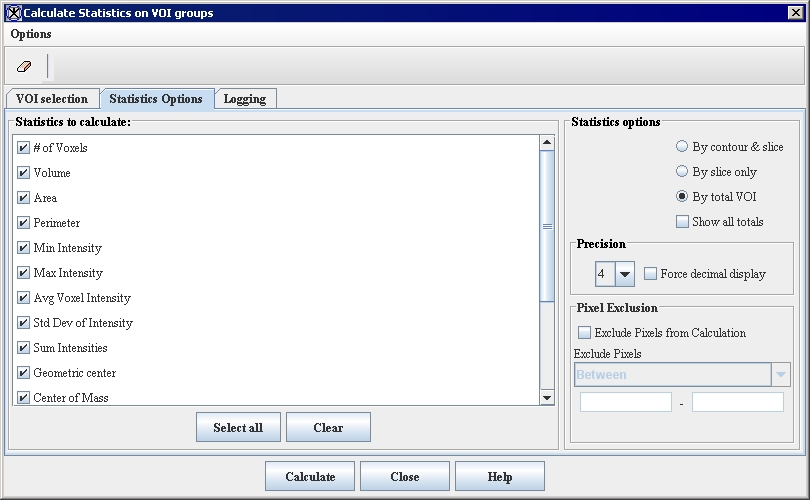Click the first exclude pixels value field

(626, 402)
